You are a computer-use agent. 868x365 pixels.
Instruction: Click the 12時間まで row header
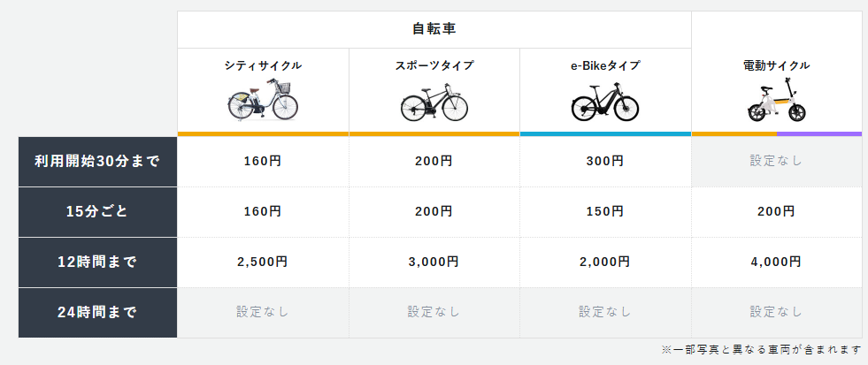[97, 262]
